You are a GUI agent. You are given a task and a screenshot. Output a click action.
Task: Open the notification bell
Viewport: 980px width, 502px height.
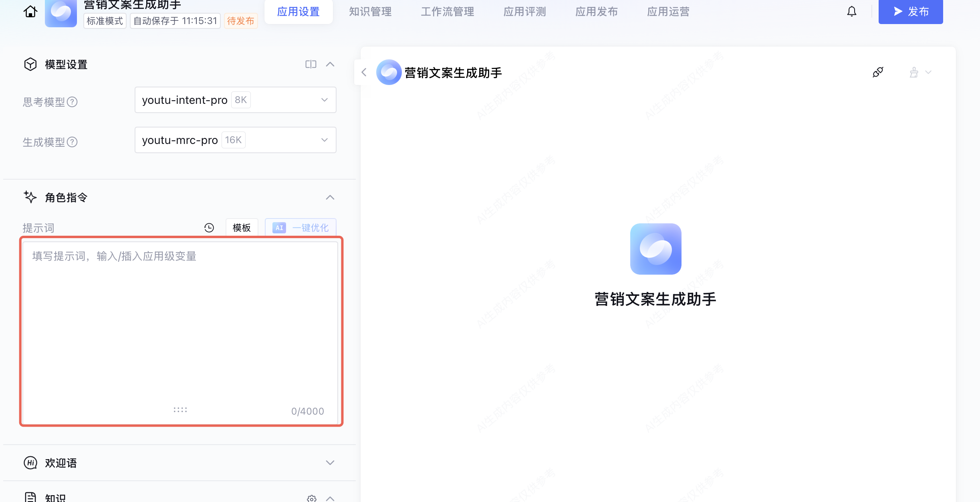click(x=851, y=12)
